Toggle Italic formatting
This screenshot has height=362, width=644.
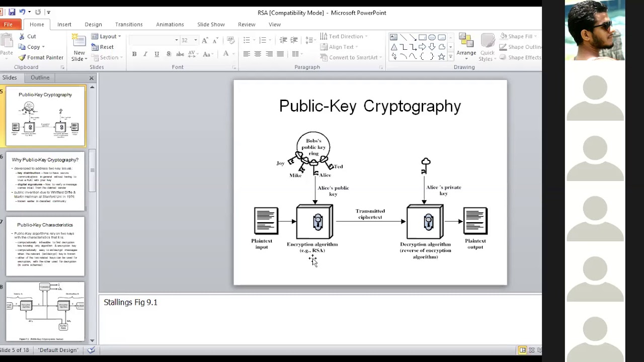pyautogui.click(x=145, y=54)
